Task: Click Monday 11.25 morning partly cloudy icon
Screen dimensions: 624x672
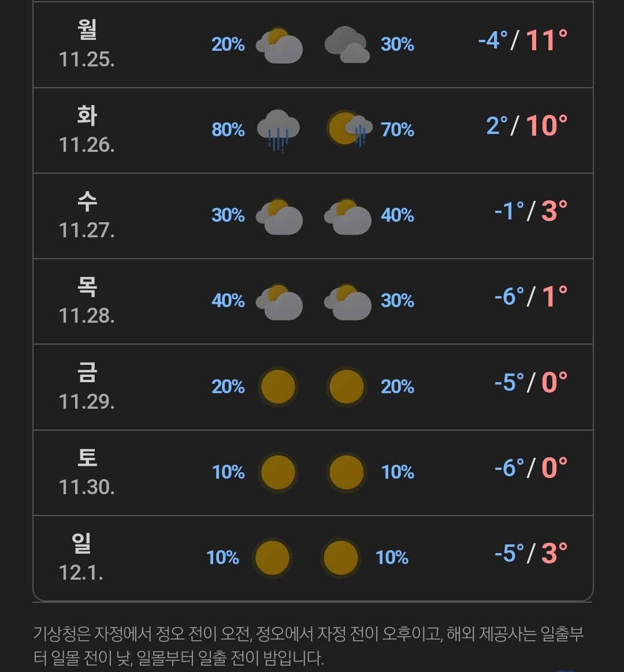Action: [279, 45]
